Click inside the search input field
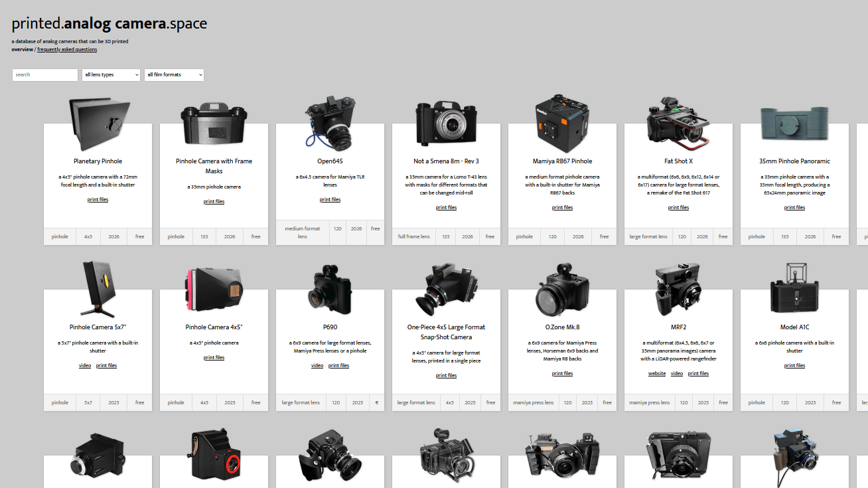This screenshot has height=488, width=868. [x=44, y=74]
